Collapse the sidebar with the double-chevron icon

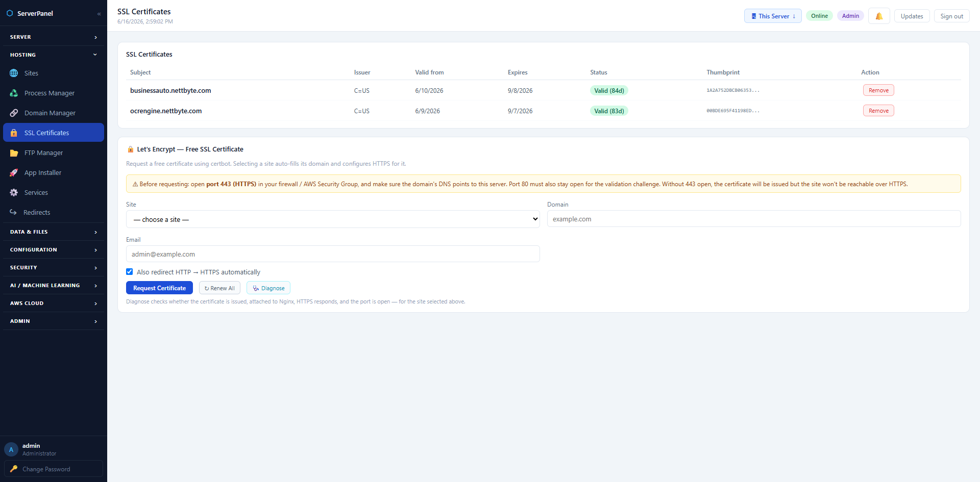[x=99, y=14]
